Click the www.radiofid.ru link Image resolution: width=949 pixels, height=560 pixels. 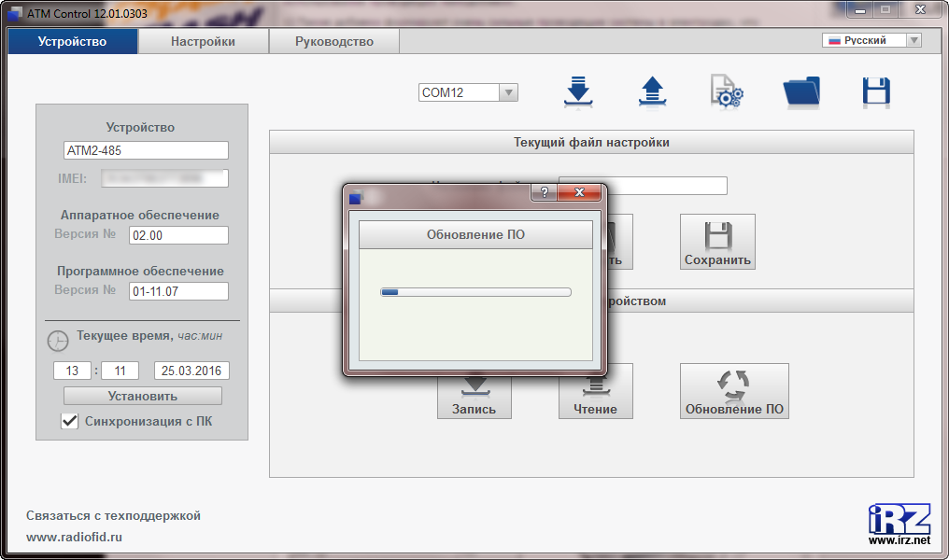[x=74, y=537]
